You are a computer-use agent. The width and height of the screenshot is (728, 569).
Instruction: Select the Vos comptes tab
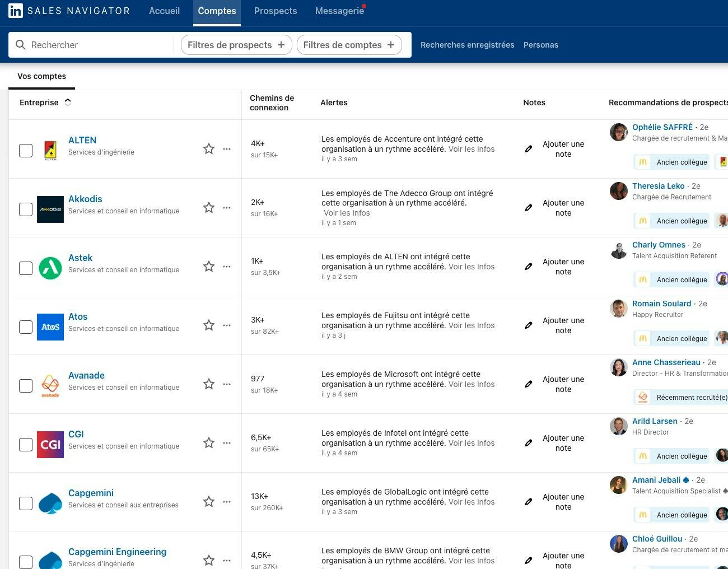[x=41, y=76]
